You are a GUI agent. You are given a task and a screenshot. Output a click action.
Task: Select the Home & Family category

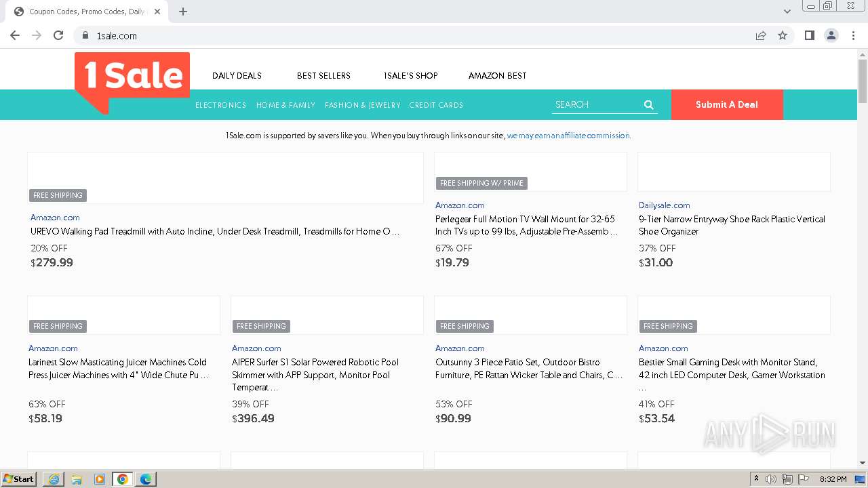[285, 105]
